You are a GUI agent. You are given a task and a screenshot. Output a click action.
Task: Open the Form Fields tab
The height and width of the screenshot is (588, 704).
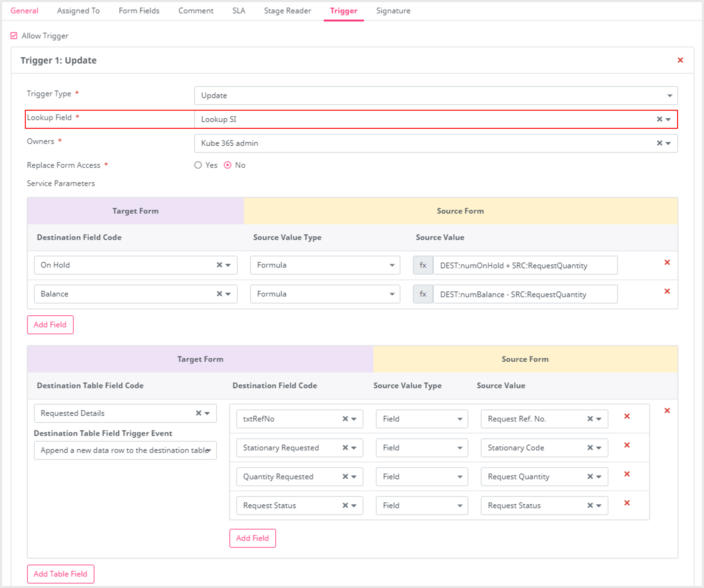pyautogui.click(x=139, y=11)
